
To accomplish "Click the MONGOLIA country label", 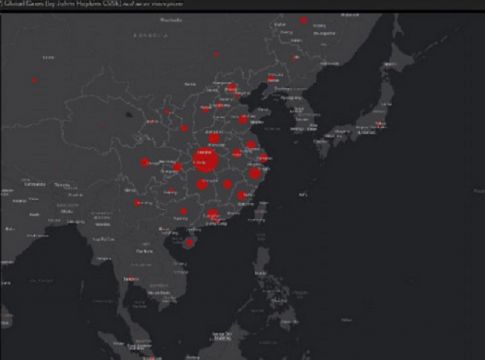I will (151, 36).
